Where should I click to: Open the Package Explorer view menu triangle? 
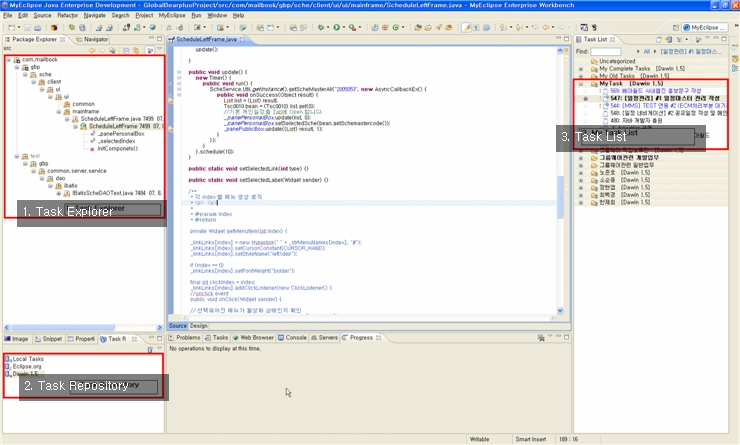click(159, 49)
